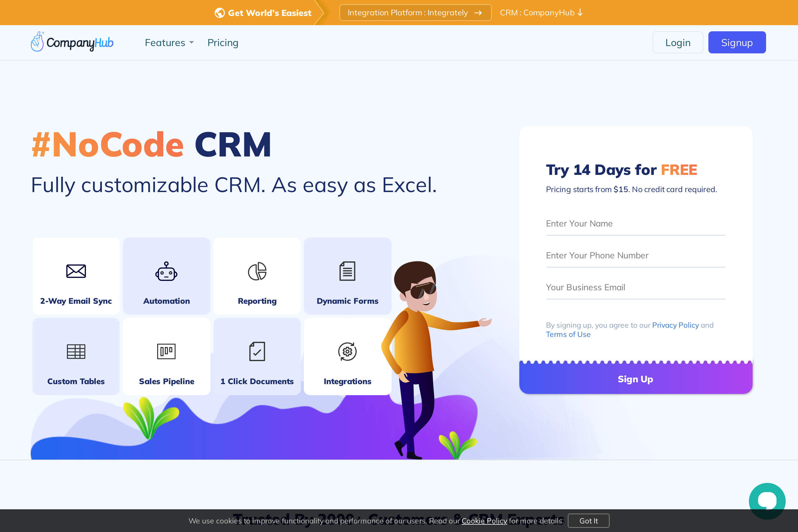
Task: Focus the Your Business Email field
Action: click(635, 287)
